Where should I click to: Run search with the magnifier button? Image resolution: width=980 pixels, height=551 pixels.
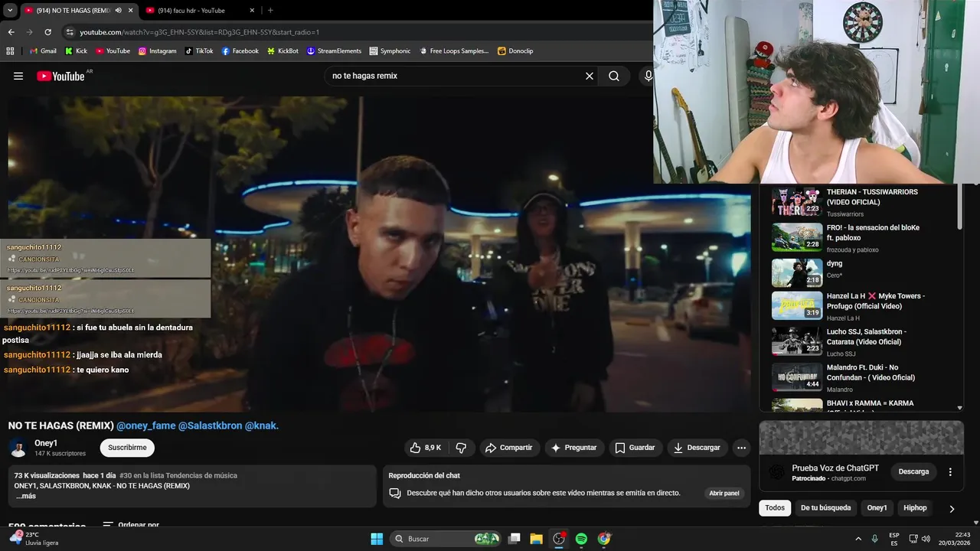(x=614, y=76)
